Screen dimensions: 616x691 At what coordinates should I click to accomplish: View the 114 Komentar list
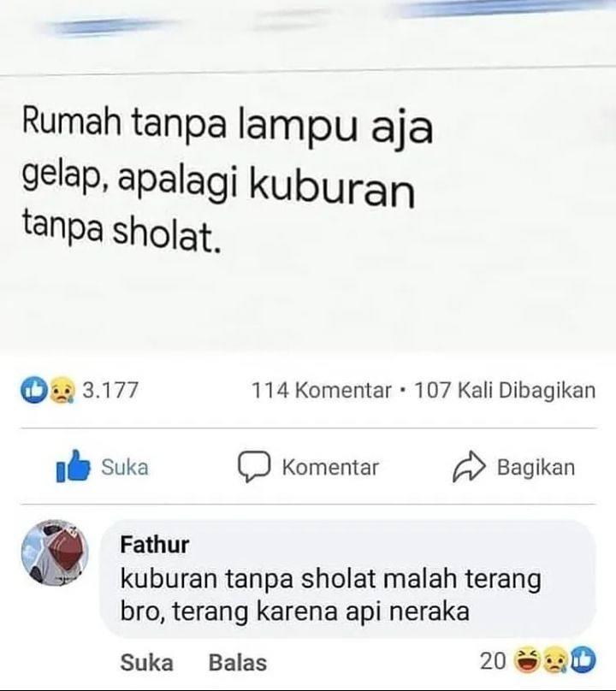click(322, 390)
